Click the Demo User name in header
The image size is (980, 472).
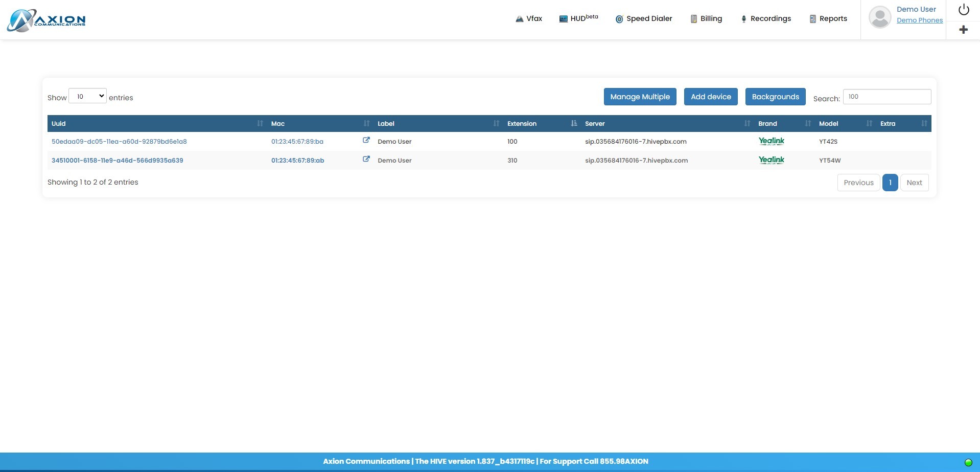point(917,9)
